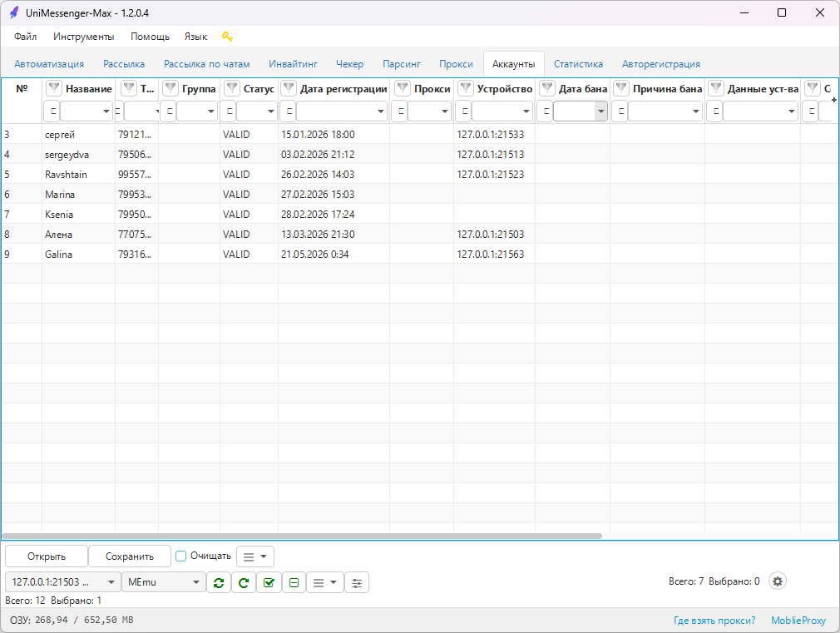Screen dimensions: 840x633
Task: Switch to the Прокси tab
Action: click(456, 64)
